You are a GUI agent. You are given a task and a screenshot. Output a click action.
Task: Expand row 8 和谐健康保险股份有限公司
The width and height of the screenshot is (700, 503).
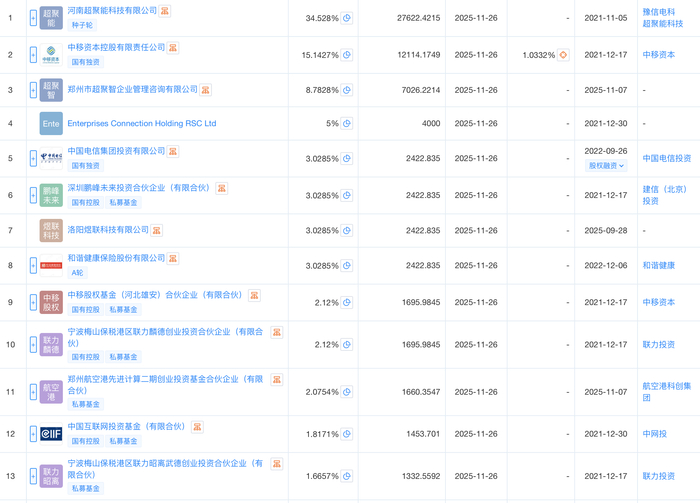coord(33,266)
